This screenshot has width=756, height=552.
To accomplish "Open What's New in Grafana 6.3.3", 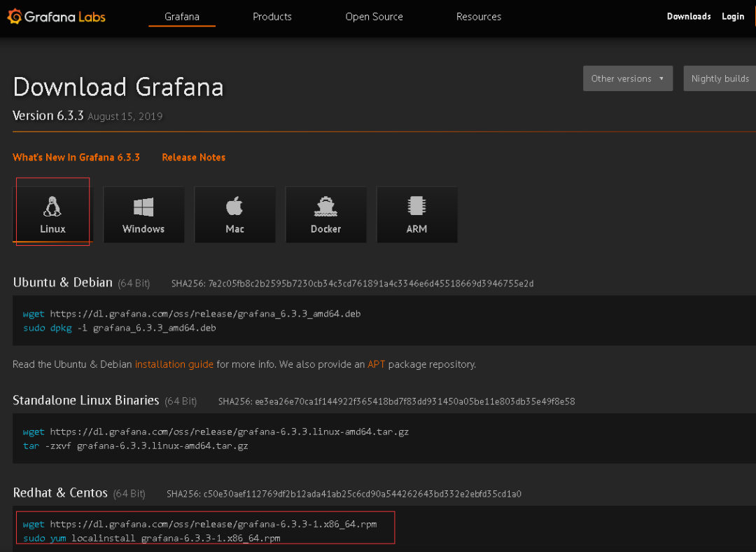I will (76, 158).
